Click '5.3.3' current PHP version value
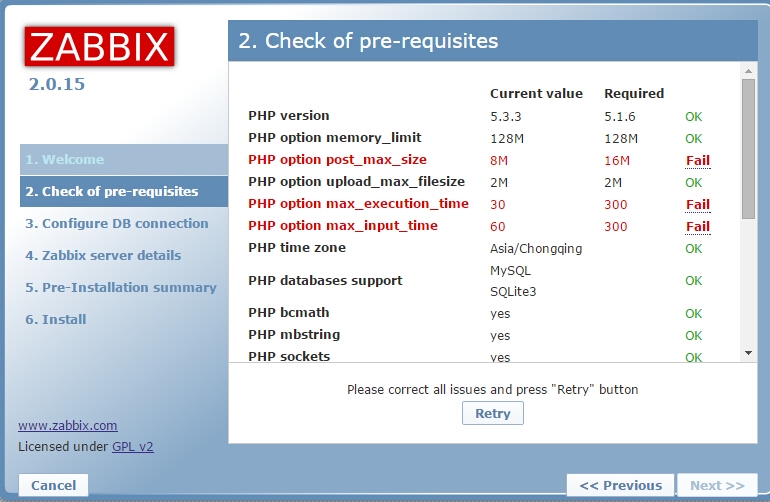The width and height of the screenshot is (770, 502). click(506, 117)
